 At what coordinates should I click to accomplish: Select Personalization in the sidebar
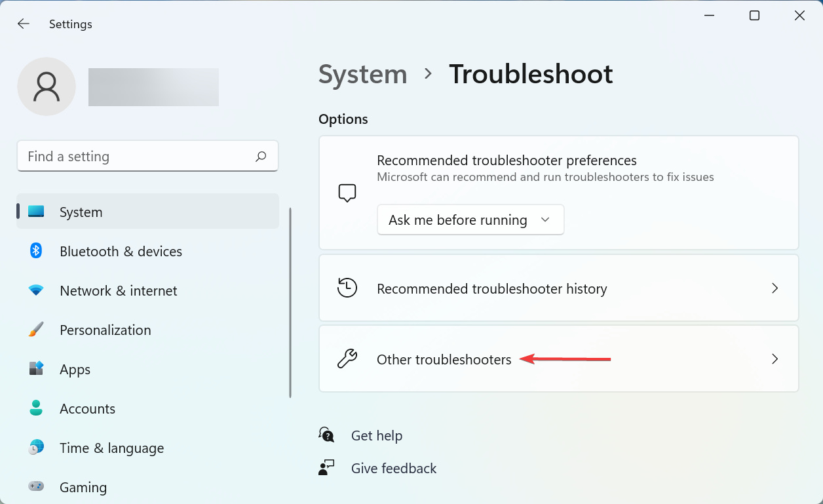(148, 330)
